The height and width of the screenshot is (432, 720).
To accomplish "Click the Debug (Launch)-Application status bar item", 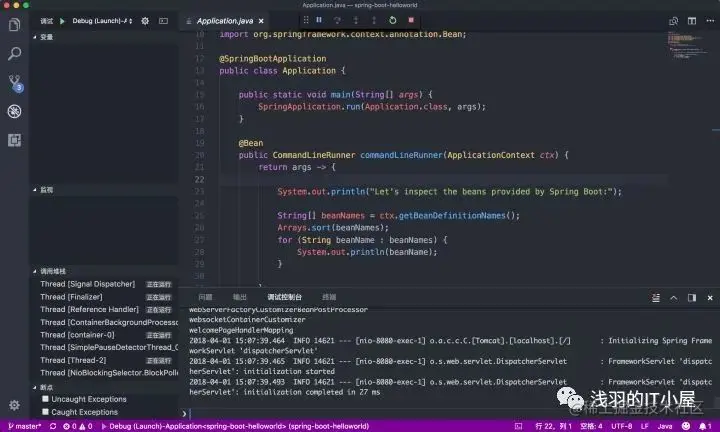I will coord(235,426).
